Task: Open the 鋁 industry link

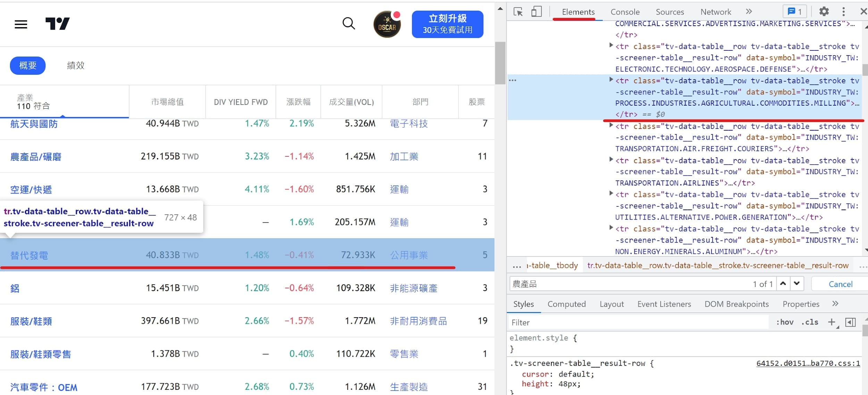Action: click(15, 288)
